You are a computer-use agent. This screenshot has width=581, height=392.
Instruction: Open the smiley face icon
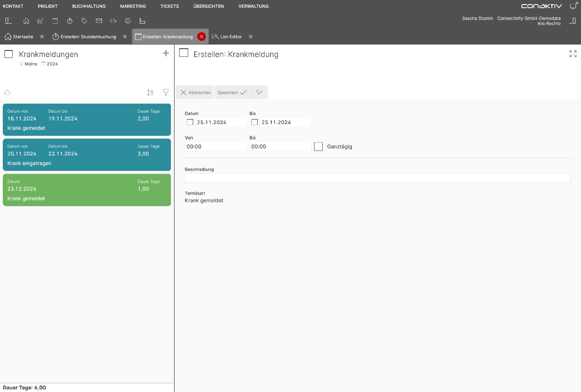pos(128,21)
